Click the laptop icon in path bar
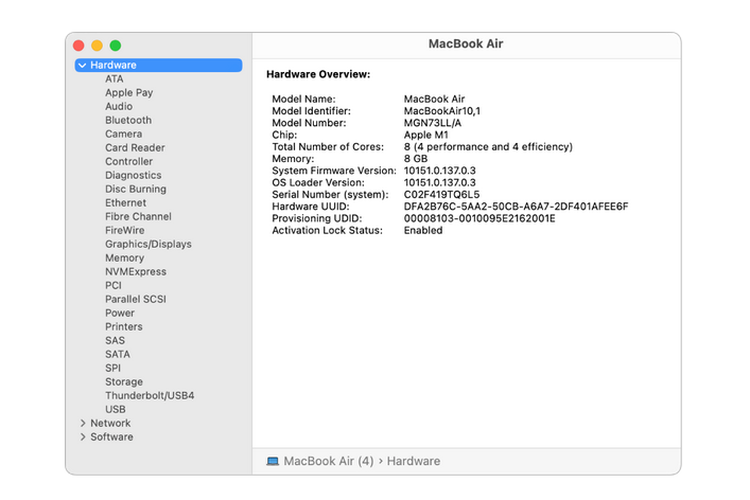This screenshot has height=500, width=750. click(x=273, y=461)
